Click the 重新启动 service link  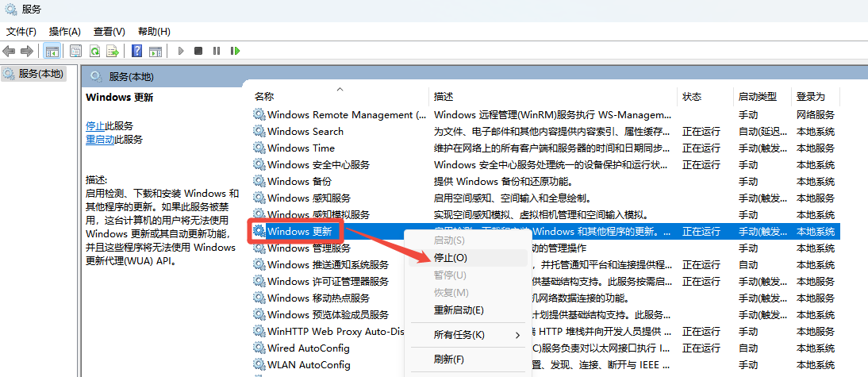pos(100,139)
